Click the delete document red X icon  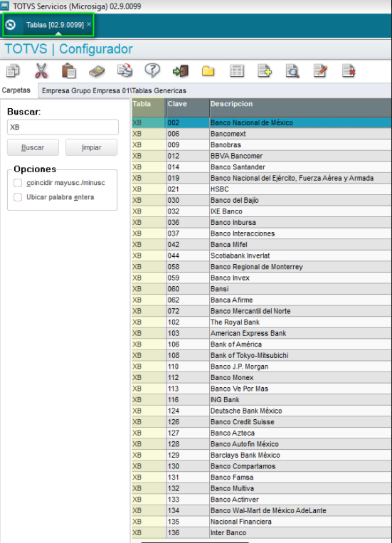point(349,70)
